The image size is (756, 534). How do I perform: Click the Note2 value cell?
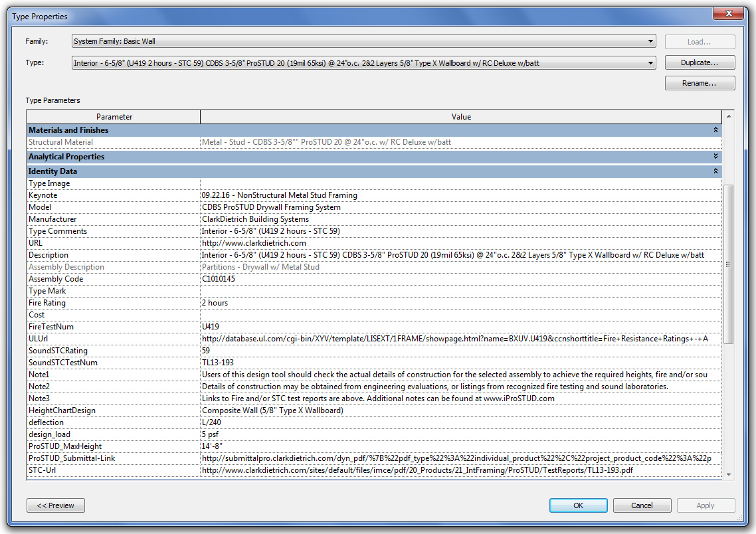coord(461,387)
